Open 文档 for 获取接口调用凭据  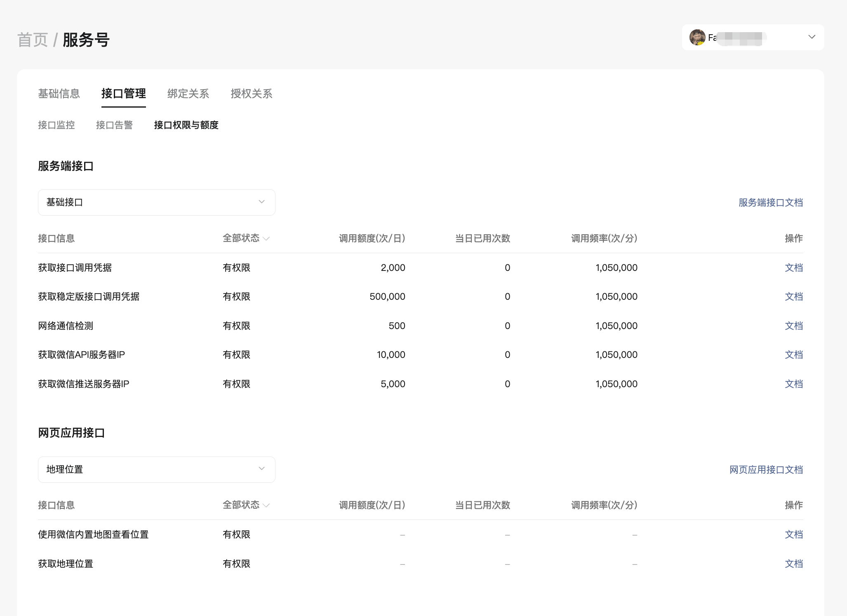[x=793, y=268]
